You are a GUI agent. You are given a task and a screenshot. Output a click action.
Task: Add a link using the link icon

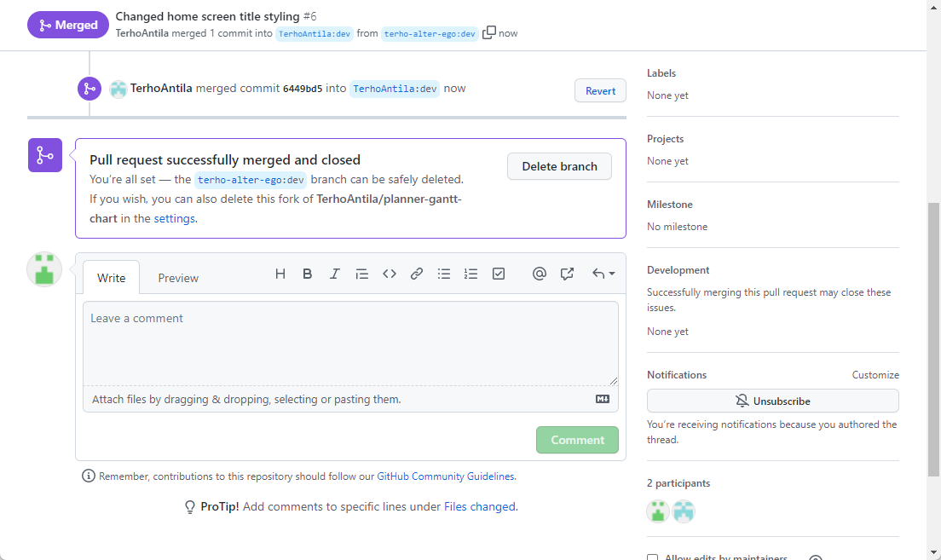pyautogui.click(x=417, y=274)
